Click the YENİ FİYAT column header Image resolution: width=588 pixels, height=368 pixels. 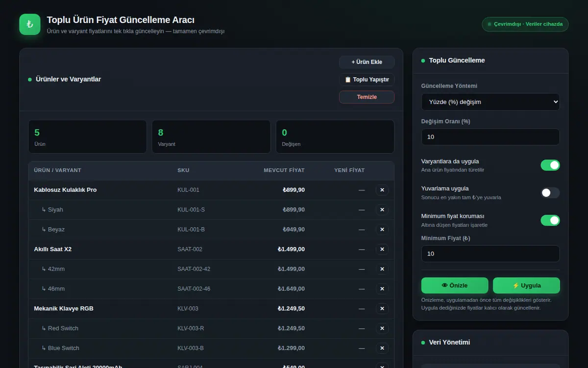pyautogui.click(x=349, y=170)
